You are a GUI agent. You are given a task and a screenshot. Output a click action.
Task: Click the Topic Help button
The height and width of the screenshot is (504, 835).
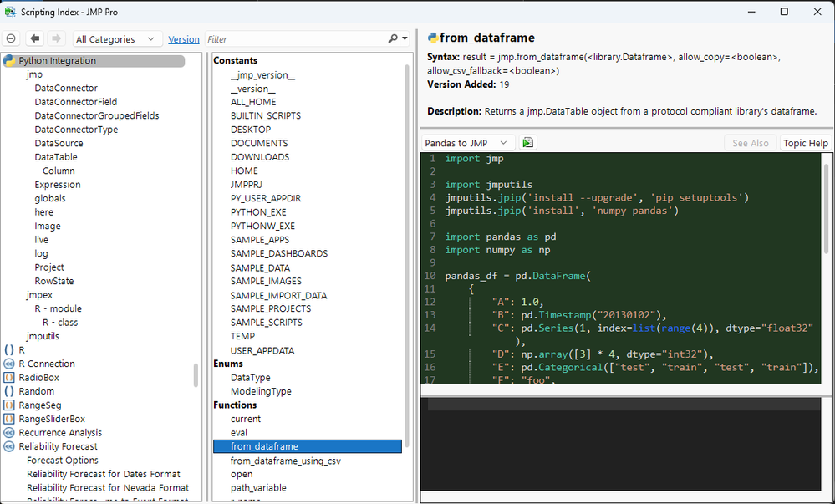(805, 143)
